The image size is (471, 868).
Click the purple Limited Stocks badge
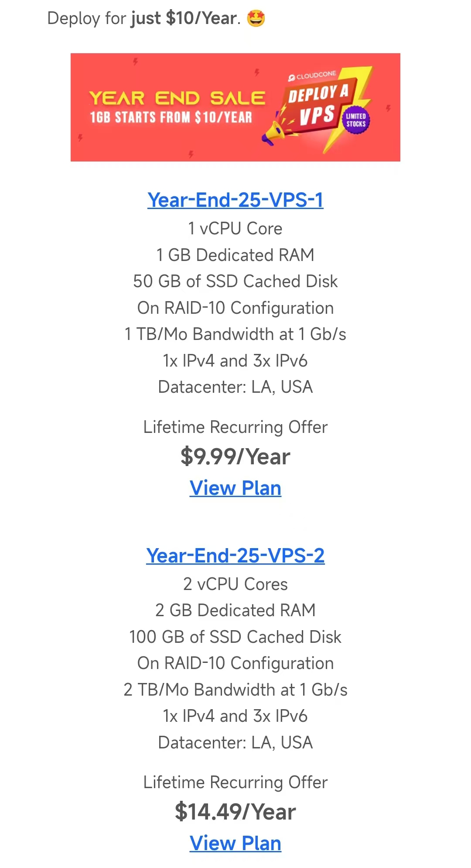point(356,120)
